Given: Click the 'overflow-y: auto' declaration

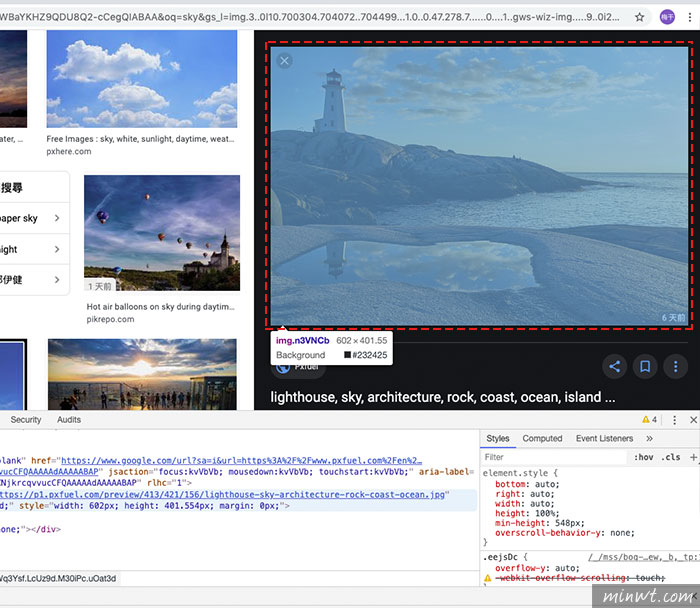Looking at the screenshot, I should point(537,568).
